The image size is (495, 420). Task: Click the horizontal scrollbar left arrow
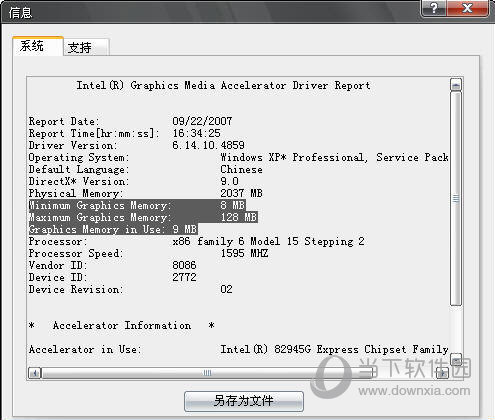(34, 373)
